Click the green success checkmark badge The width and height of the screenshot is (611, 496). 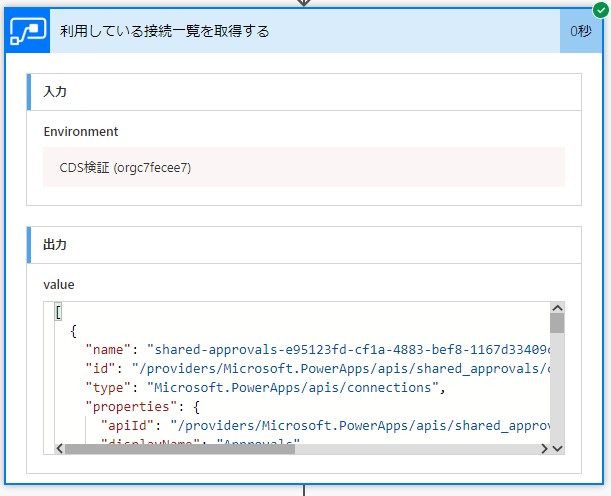(x=601, y=10)
